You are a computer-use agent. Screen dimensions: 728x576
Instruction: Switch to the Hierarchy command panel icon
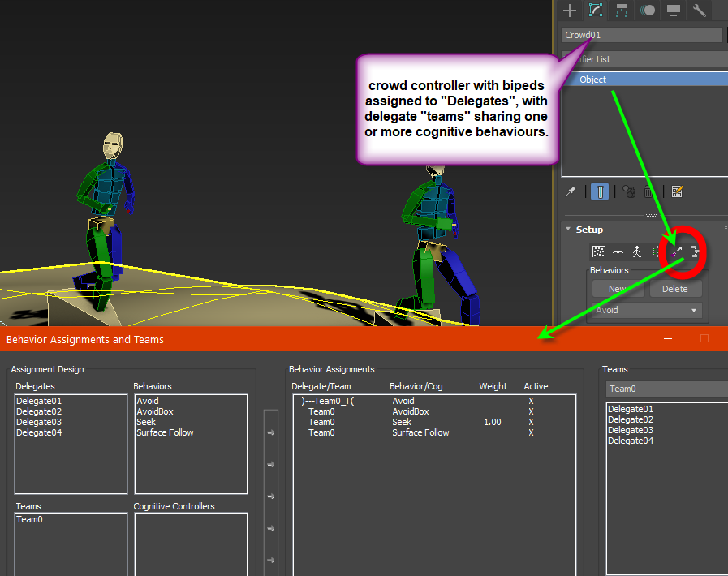(x=622, y=11)
